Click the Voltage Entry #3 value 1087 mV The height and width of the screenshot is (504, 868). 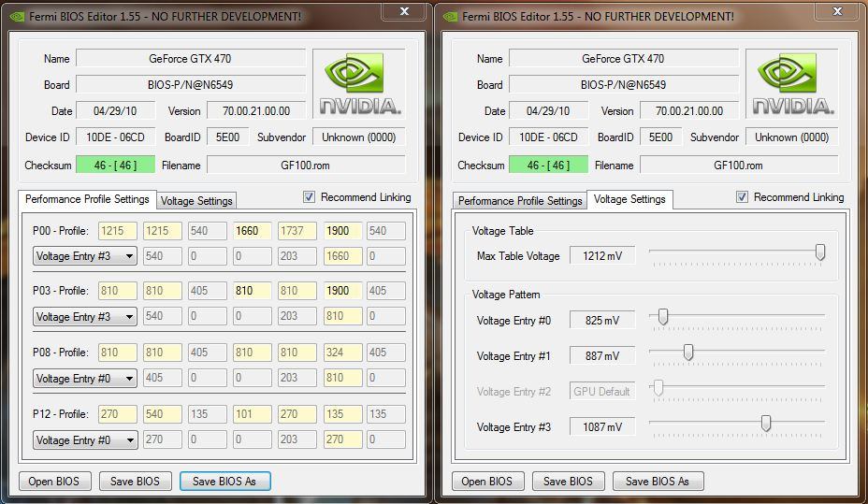(602, 427)
